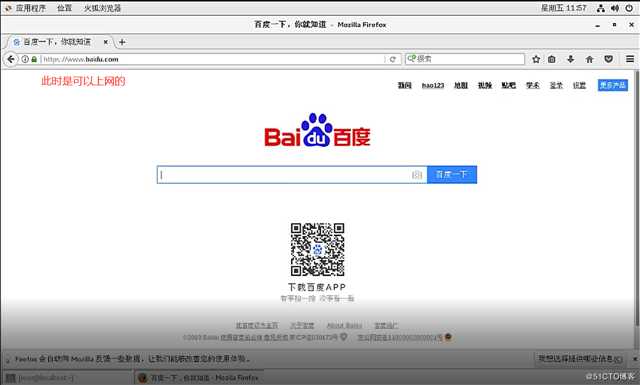The width and height of the screenshot is (640, 385).
Task: Click the Baidu app QR code
Action: point(318,249)
